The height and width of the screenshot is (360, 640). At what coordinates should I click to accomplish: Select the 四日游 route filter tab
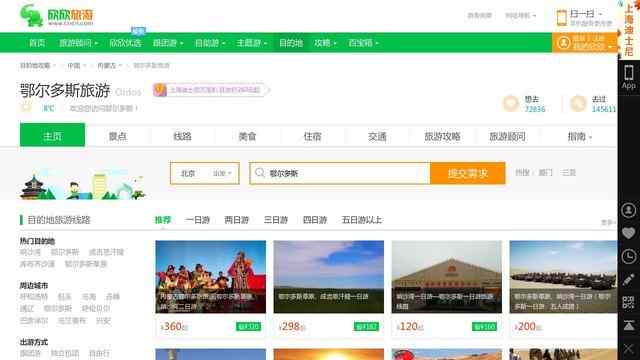coord(315,220)
